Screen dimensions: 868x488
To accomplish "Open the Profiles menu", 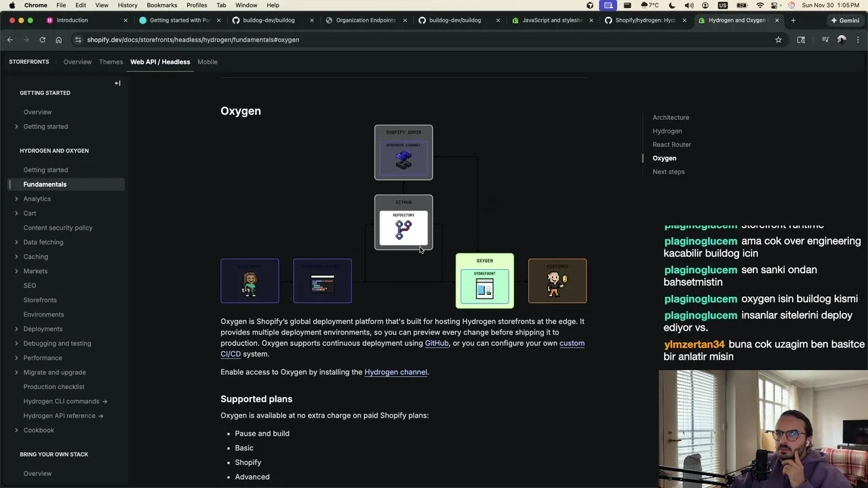I will pyautogui.click(x=197, y=5).
